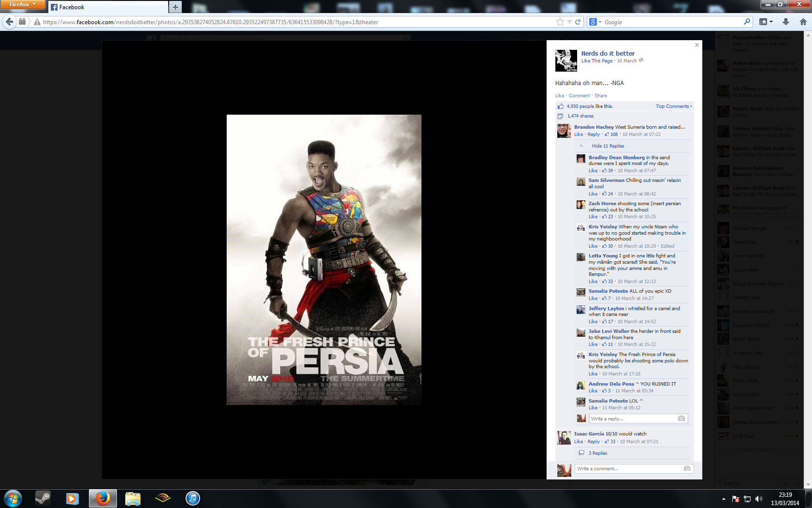
Task: Close the photo theater viewer
Action: pos(697,45)
